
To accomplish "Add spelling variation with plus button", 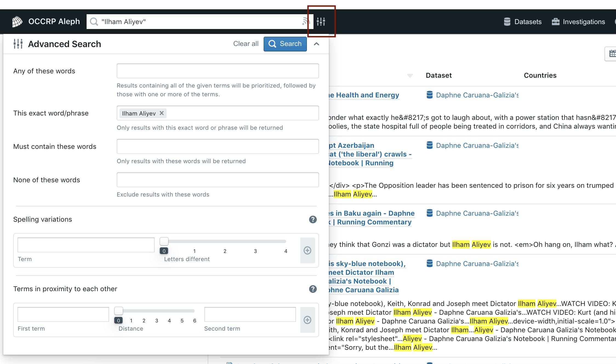I will click(x=307, y=250).
